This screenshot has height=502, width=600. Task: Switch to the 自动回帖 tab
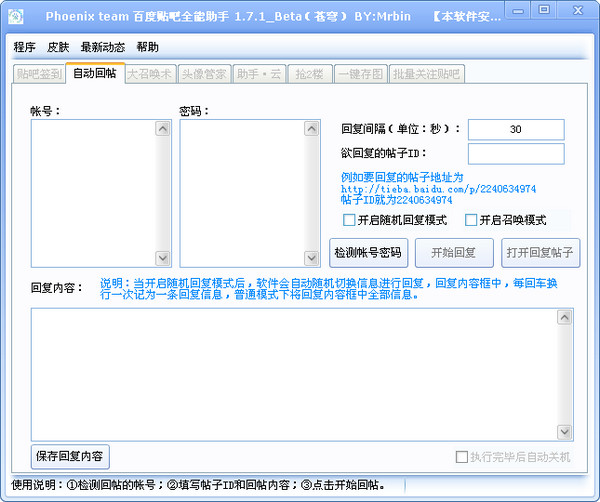pos(94,74)
